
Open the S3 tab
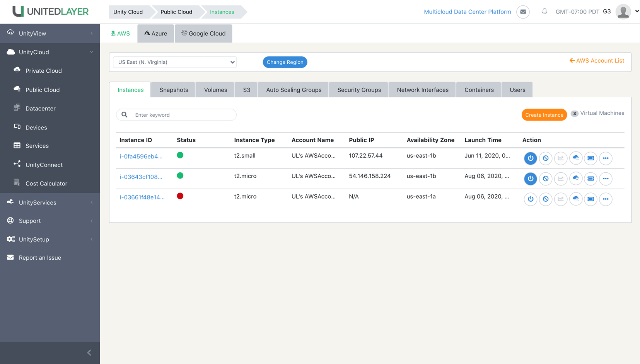[246, 90]
